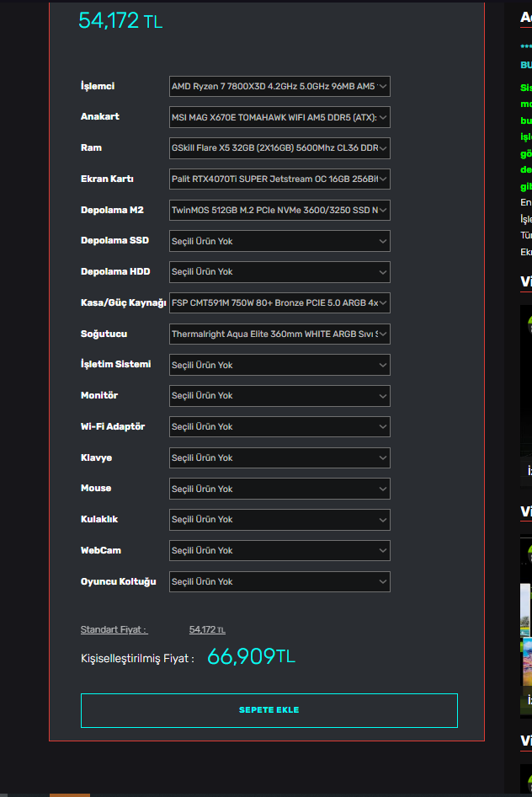Click the Soğutucu label text
This screenshot has width=532, height=797.
104,334
